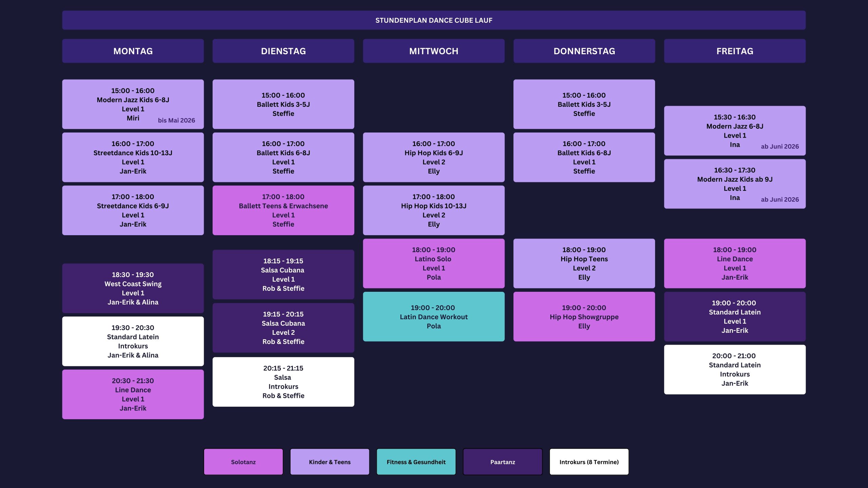Screen dimensions: 868x488
Task: Open the Mittwoch day header
Action: coord(434,51)
